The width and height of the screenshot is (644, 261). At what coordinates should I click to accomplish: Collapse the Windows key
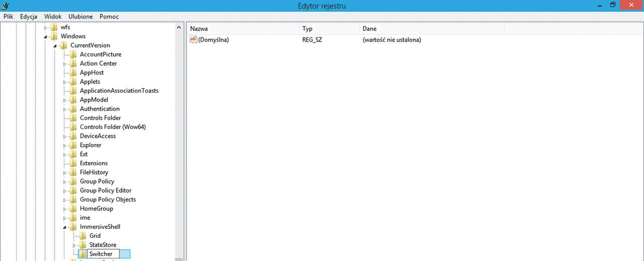point(45,36)
